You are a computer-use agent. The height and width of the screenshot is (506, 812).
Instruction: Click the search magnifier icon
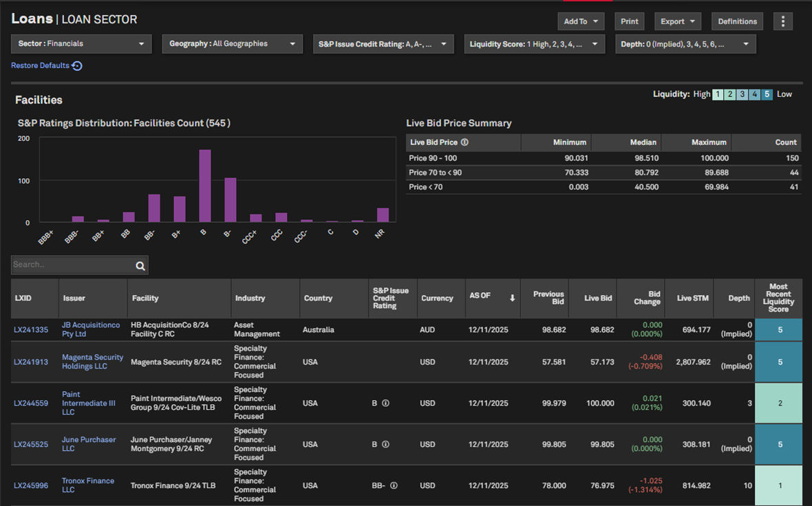click(140, 265)
